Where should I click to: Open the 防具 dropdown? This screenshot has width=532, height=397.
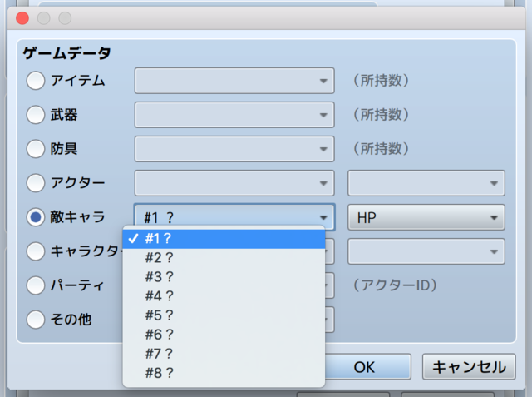pyautogui.click(x=234, y=149)
